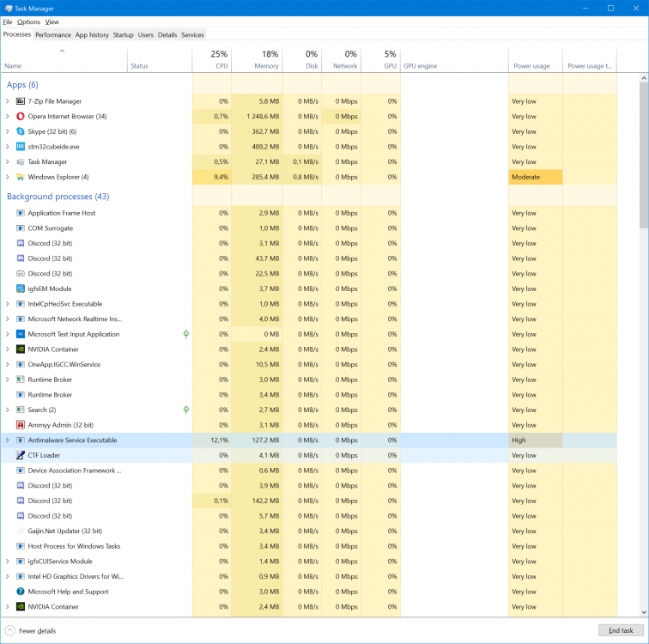The height and width of the screenshot is (644, 649).
Task: Click the Microsoft Help and Support icon
Action: click(21, 592)
